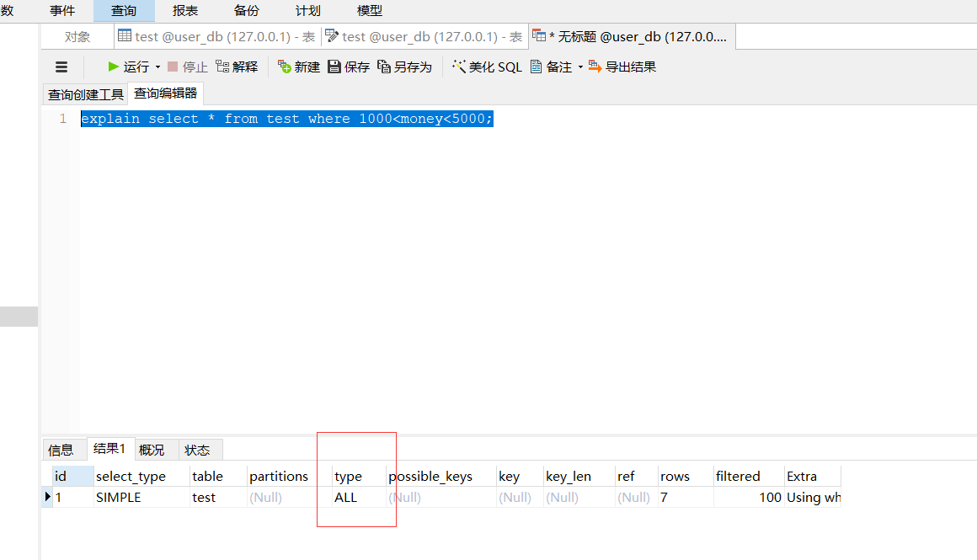The height and width of the screenshot is (560, 977).
Task: Click the green Run (运行) icon
Action: 114,67
